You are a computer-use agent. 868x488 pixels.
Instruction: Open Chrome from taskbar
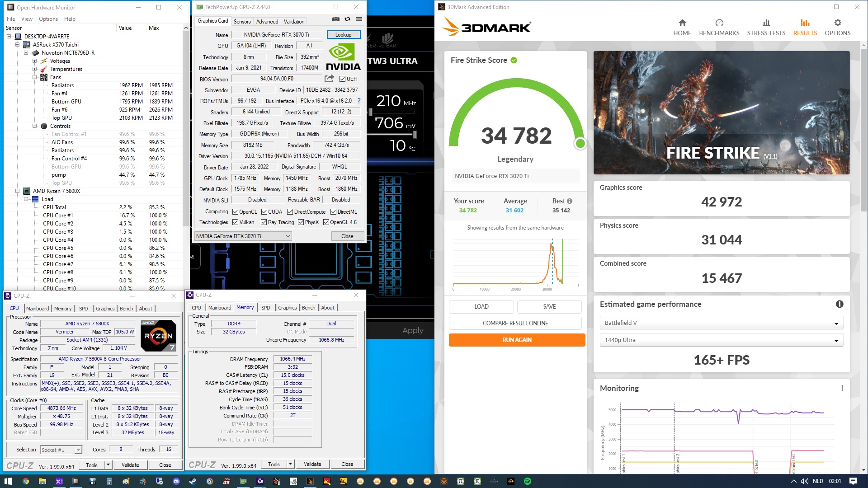click(25, 481)
